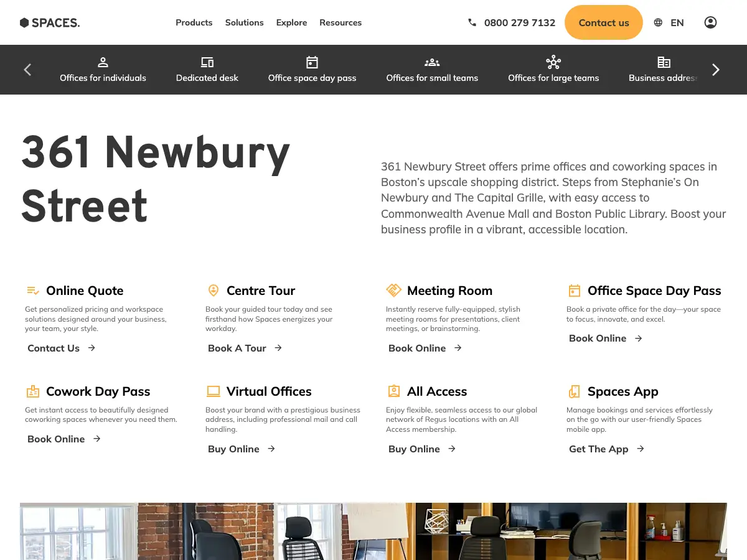Click the Offices for individuals person icon
The height and width of the screenshot is (560, 747).
point(103,62)
